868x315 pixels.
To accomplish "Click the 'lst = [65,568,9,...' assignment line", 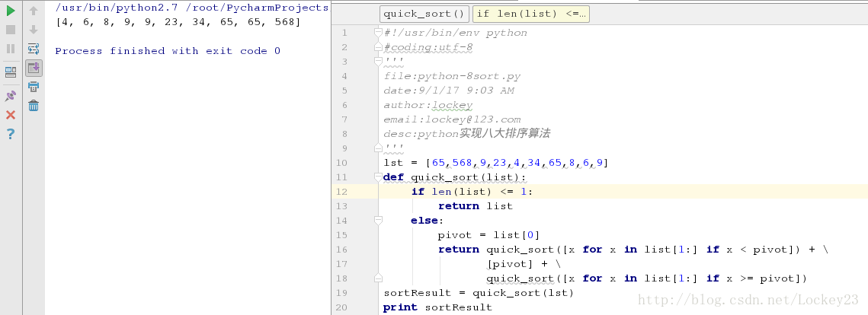I will pos(496,163).
